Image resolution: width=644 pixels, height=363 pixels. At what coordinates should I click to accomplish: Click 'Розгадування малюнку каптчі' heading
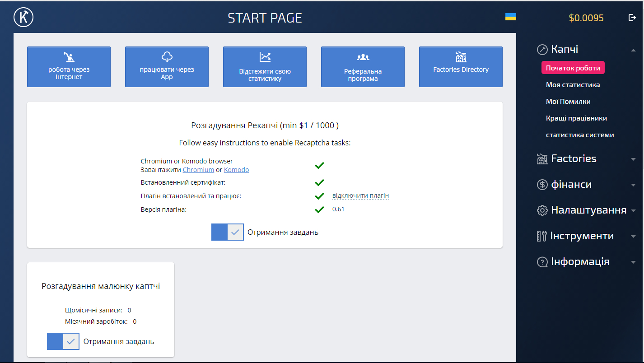coord(101,286)
